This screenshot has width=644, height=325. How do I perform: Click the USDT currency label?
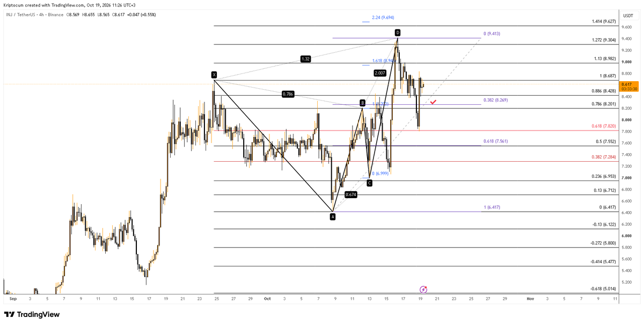click(627, 16)
